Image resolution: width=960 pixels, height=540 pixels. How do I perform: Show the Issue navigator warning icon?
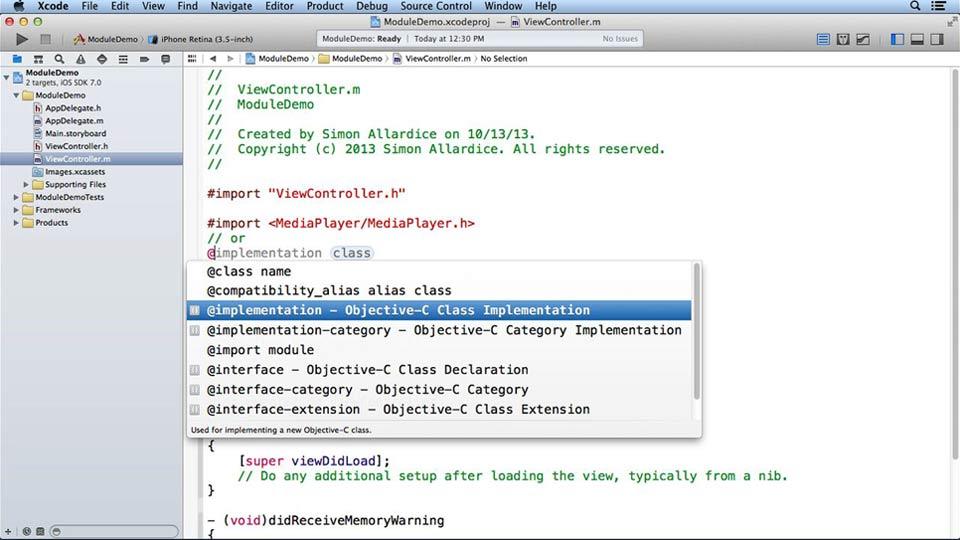[81, 59]
